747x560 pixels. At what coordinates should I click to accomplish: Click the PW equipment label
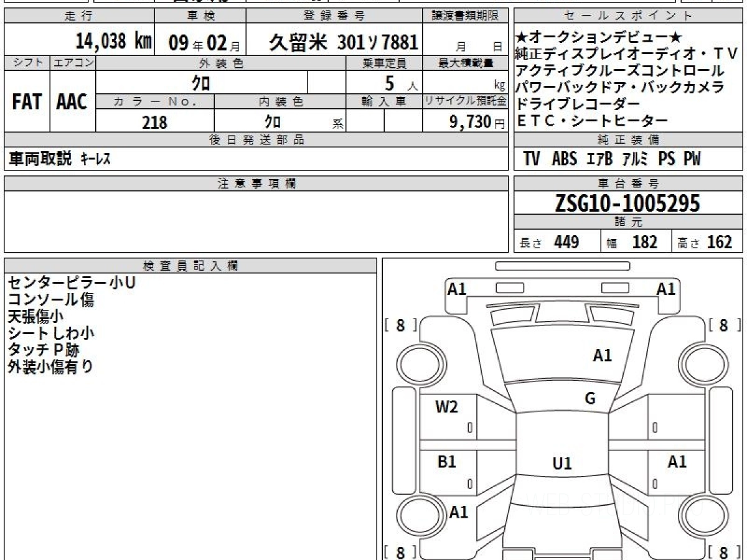[x=692, y=159]
